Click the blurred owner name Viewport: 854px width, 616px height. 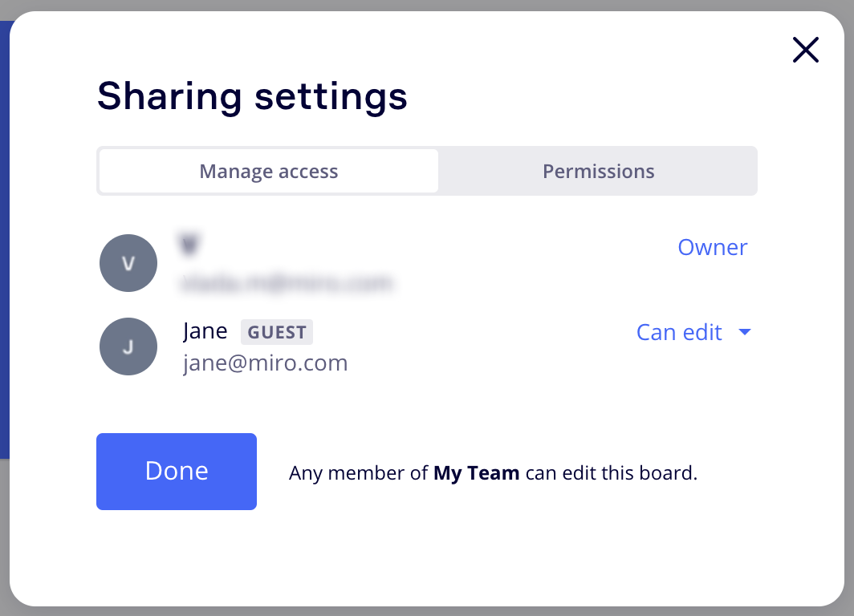tap(189, 244)
